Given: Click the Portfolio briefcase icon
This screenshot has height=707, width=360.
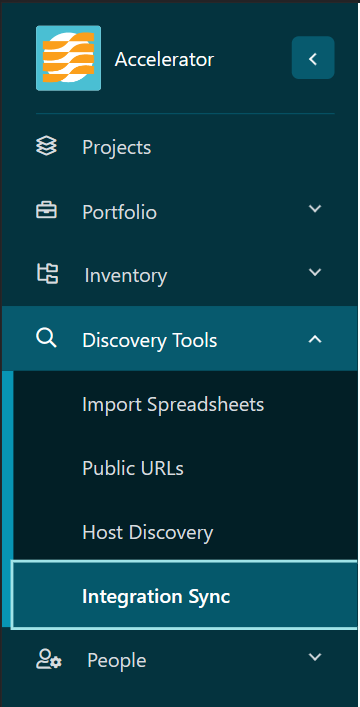Looking at the screenshot, I should [46, 211].
